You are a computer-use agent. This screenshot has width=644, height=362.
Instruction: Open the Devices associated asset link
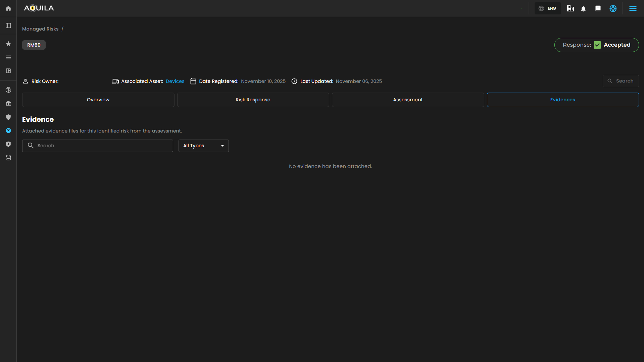pos(175,81)
